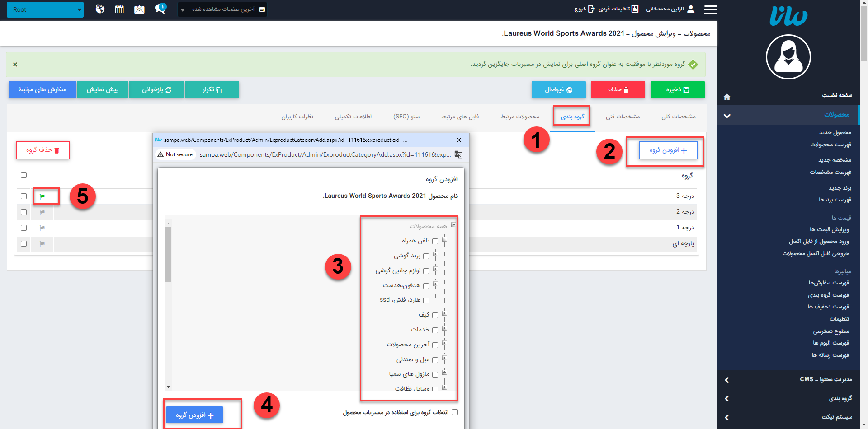Toggle the کیف category checkbox
This screenshot has height=429, width=868.
point(435,315)
